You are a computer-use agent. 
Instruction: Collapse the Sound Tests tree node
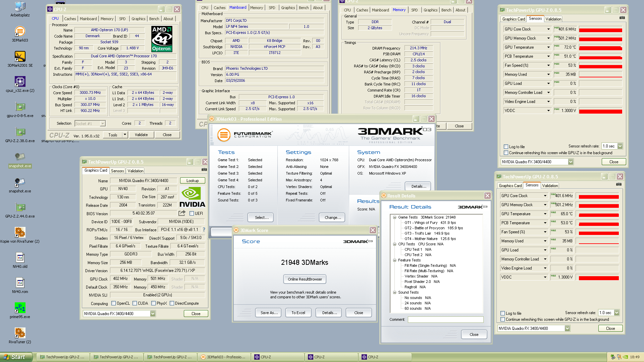tap(395, 293)
